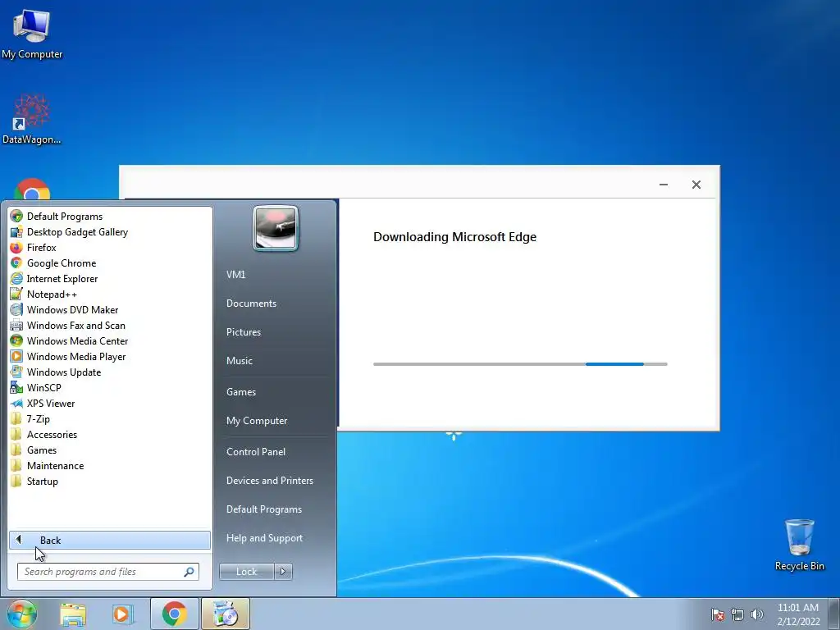Open XPS Viewer
Image resolution: width=840 pixels, height=630 pixels.
pyautogui.click(x=51, y=404)
